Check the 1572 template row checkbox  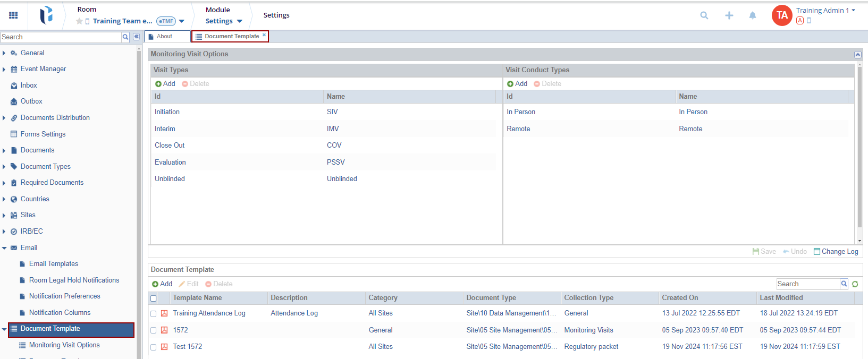pyautogui.click(x=154, y=330)
